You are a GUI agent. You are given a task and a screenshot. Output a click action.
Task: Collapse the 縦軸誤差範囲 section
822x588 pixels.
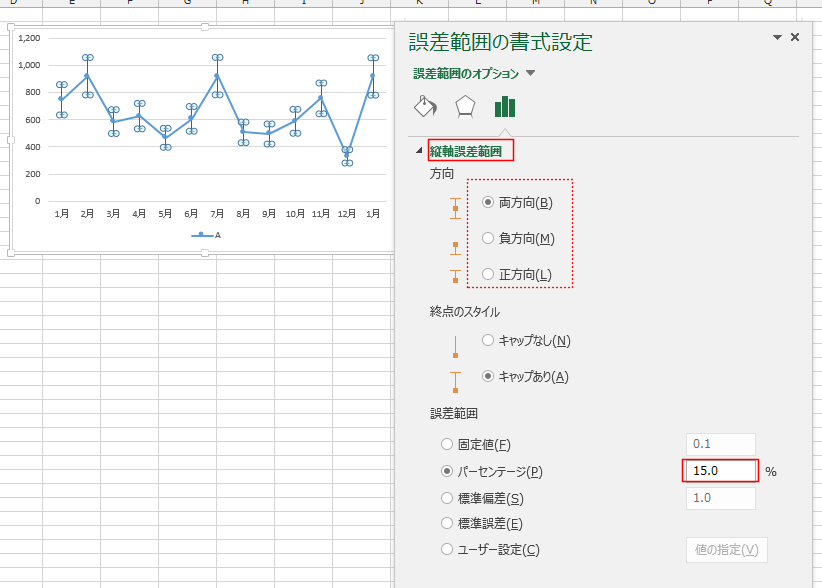coord(419,151)
